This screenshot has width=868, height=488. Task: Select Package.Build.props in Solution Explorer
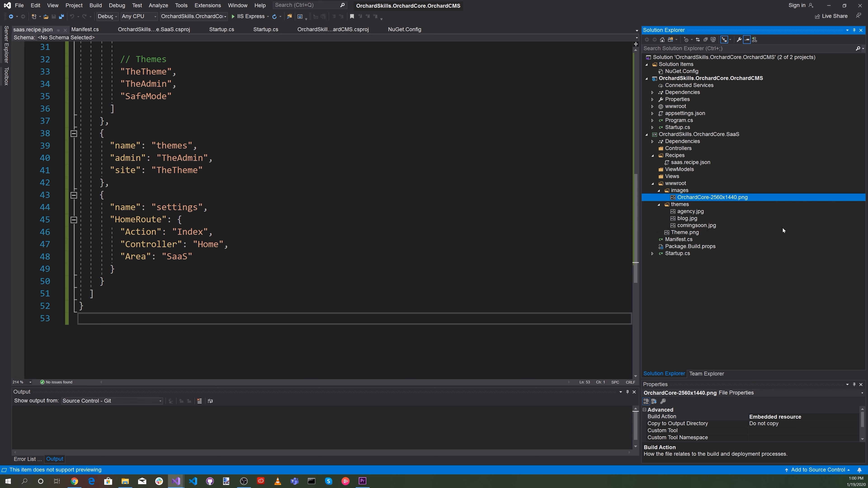pyautogui.click(x=690, y=246)
